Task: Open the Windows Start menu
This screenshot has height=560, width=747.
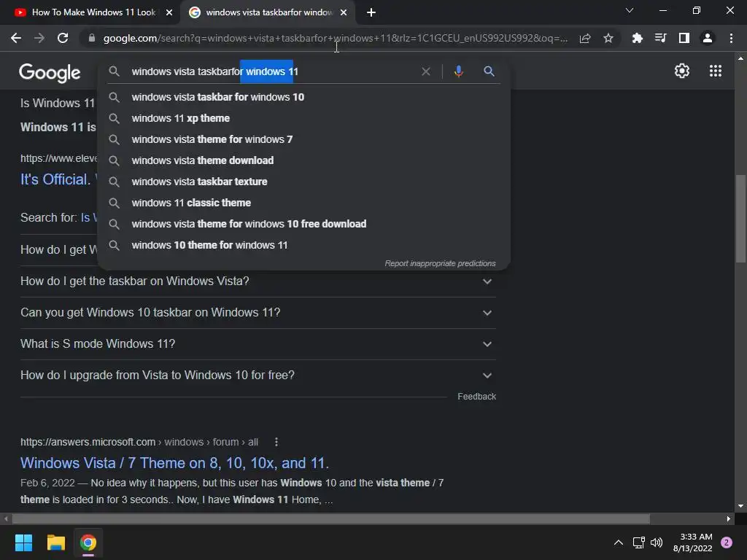Action: 23,542
